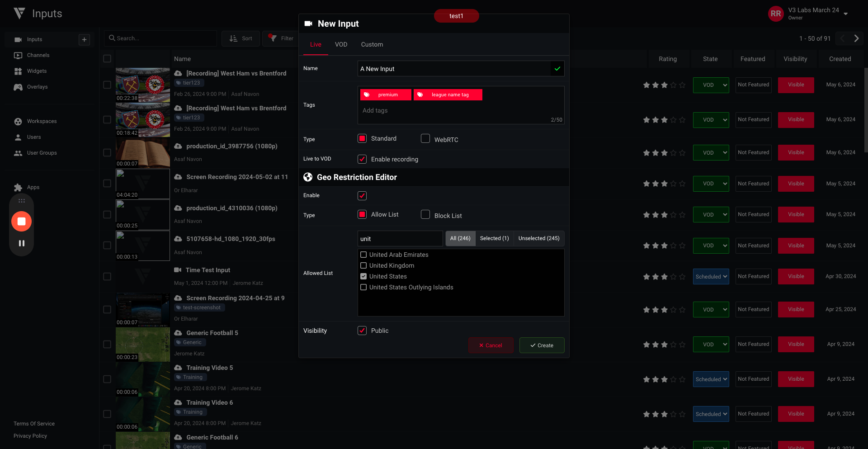
Task: Switch to the Custom tab
Action: tap(372, 45)
